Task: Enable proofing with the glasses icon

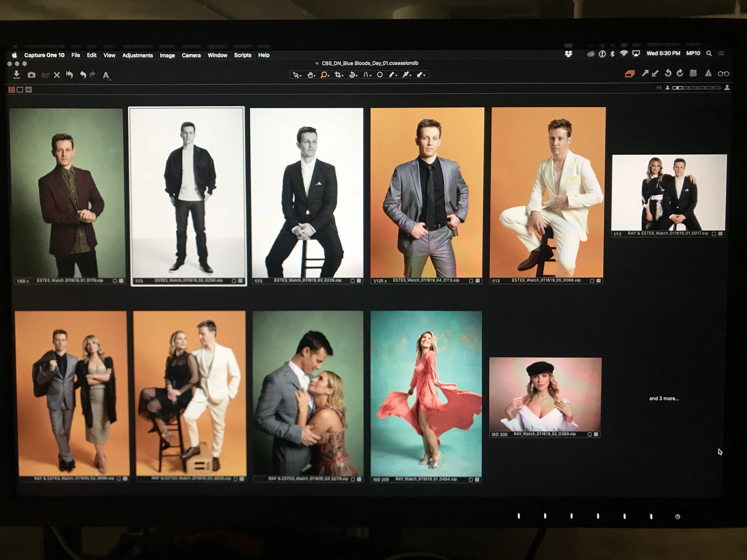Action: [x=723, y=73]
